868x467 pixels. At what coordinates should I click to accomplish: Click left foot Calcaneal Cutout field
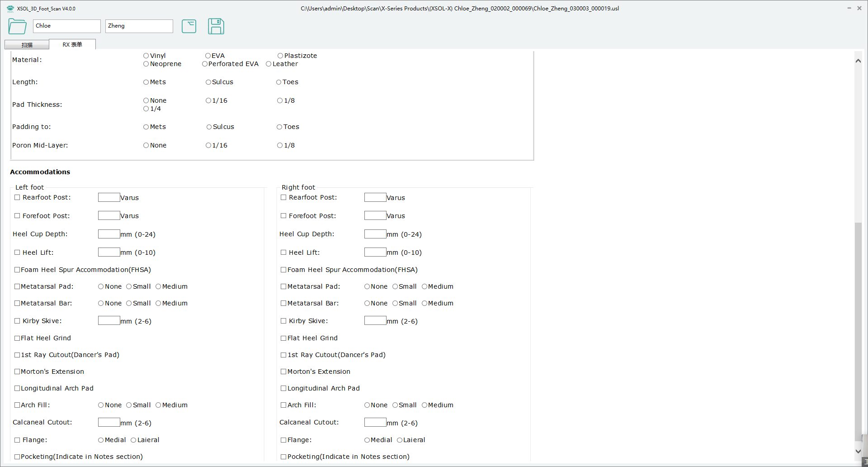click(109, 422)
